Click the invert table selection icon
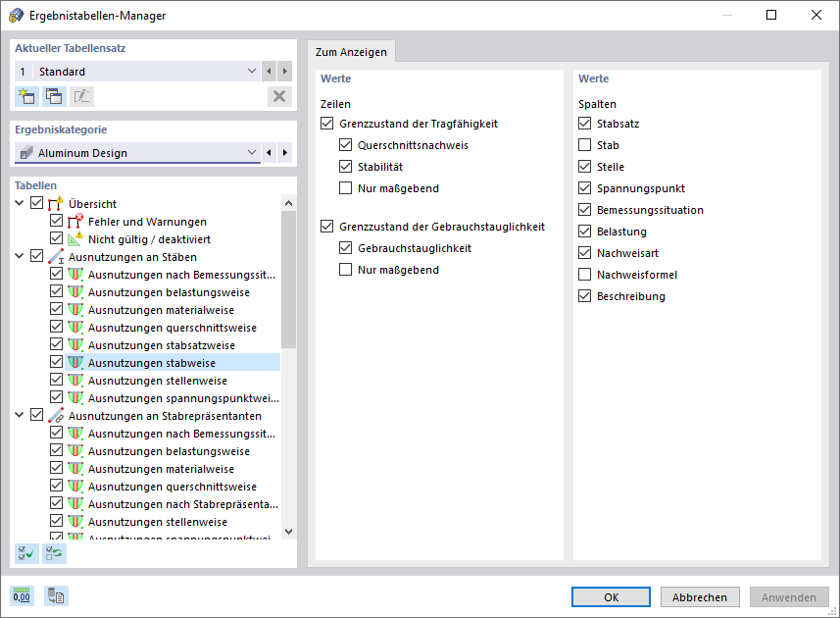840x618 pixels. pos(54,553)
